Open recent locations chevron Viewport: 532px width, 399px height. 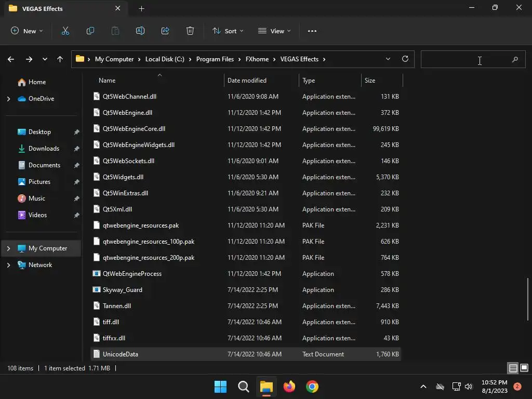(x=45, y=59)
